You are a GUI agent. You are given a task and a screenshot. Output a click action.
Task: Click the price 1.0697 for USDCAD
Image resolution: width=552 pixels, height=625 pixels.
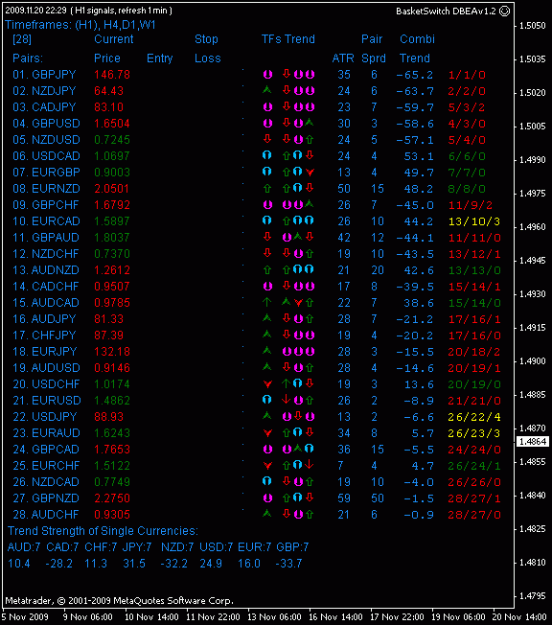(112, 156)
